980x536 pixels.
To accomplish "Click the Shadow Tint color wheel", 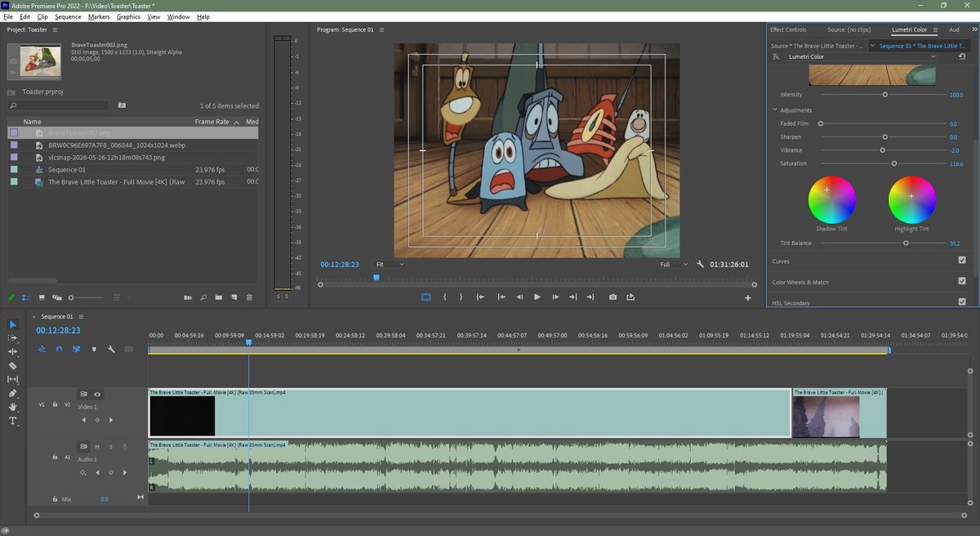I will tap(831, 199).
